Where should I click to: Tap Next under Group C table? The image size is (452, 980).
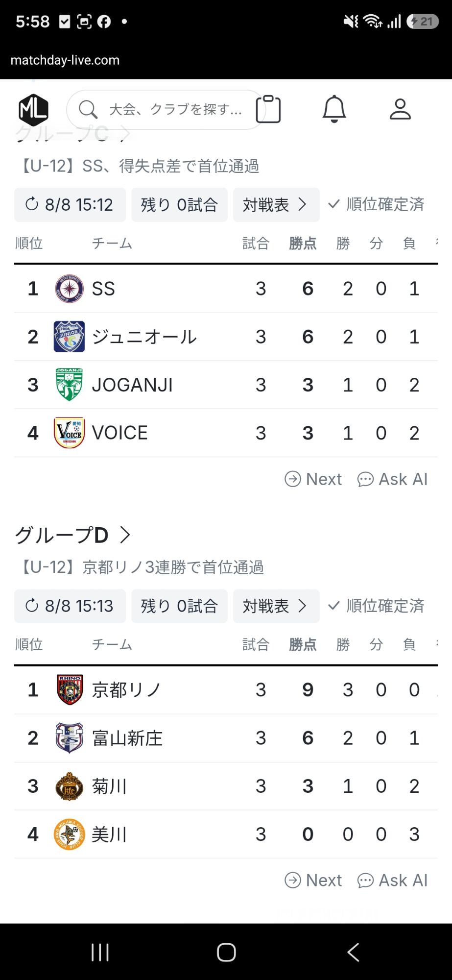pos(313,479)
